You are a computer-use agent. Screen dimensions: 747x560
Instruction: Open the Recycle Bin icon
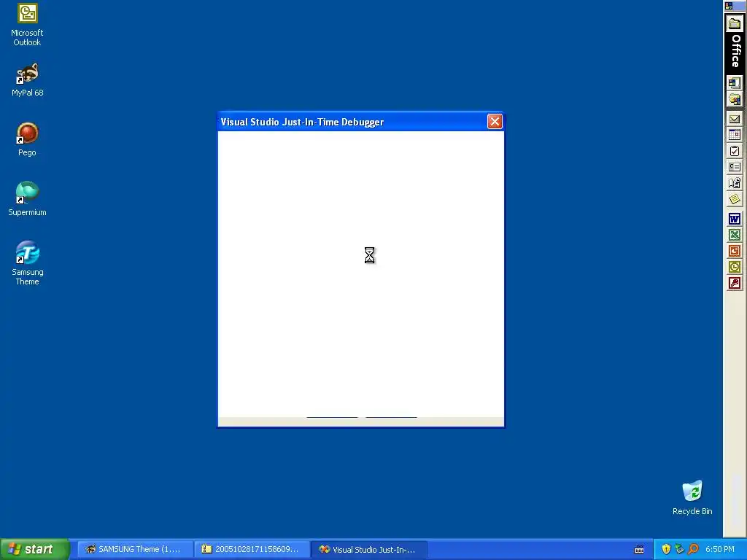[692, 497]
